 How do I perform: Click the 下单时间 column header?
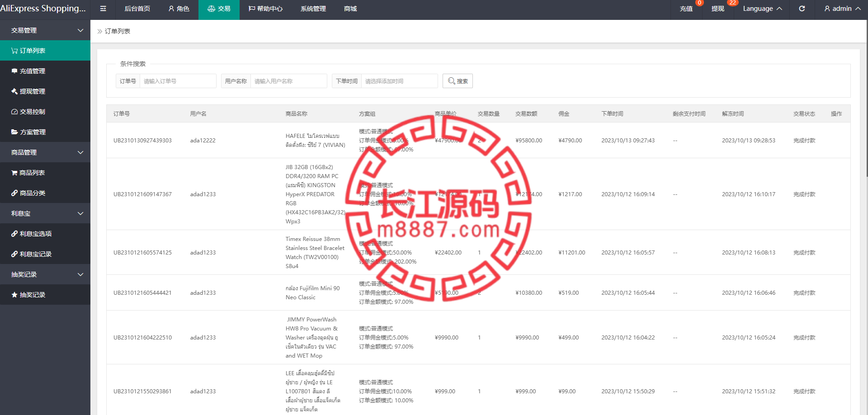612,114
